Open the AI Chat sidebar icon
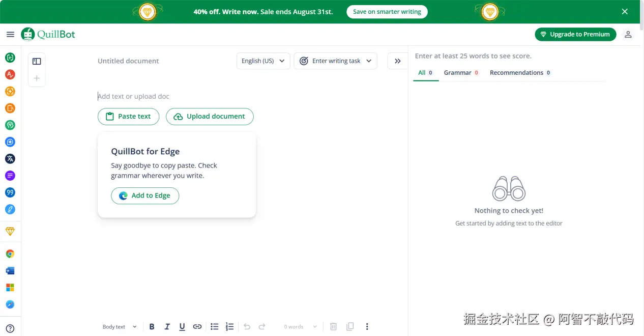This screenshot has height=336, width=644. pyautogui.click(x=10, y=142)
